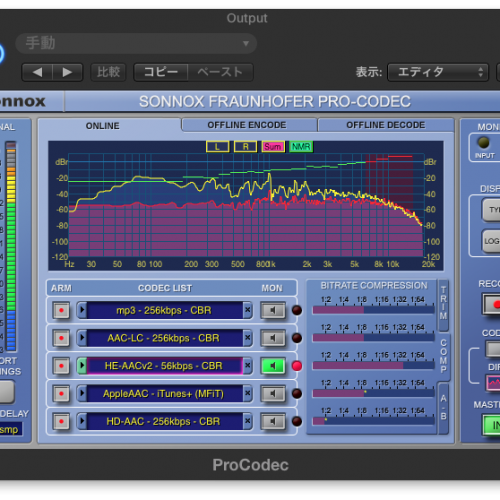Monitor the mp3 codec via speaker icon

pos(273,310)
